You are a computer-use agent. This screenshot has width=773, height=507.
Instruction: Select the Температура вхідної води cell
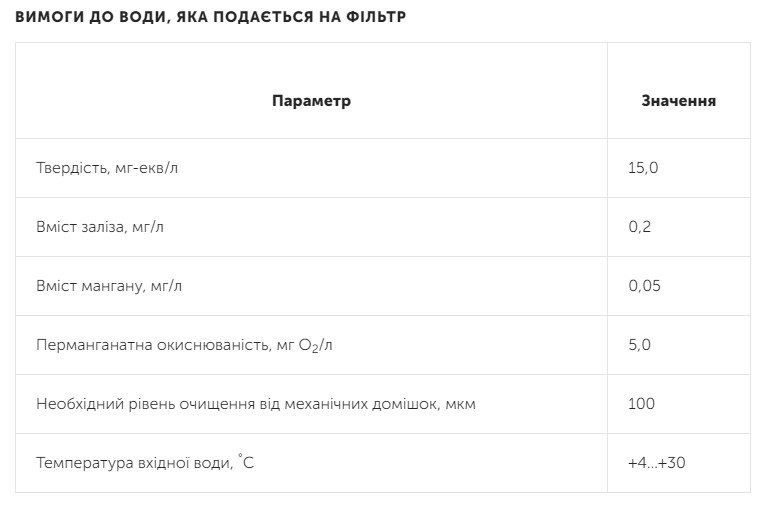[x=145, y=463]
